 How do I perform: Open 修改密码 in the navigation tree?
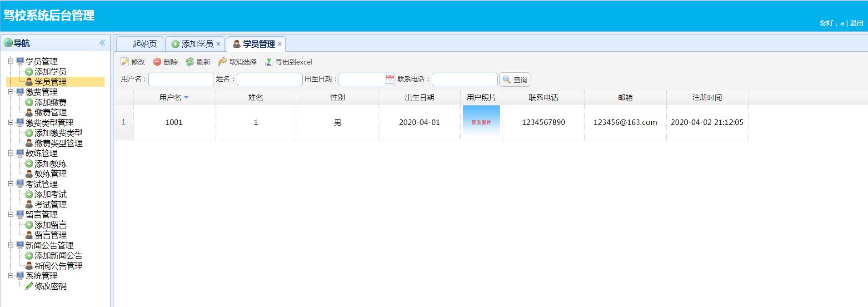(x=50, y=286)
